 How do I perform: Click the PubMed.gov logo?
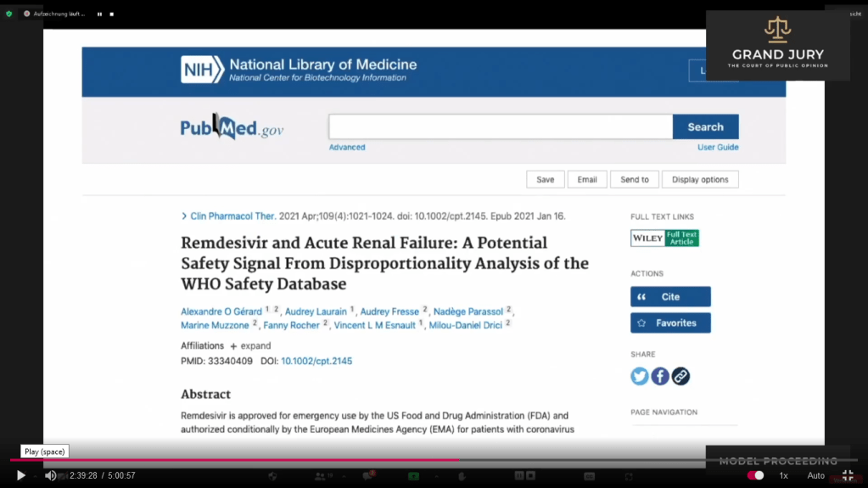click(x=232, y=127)
